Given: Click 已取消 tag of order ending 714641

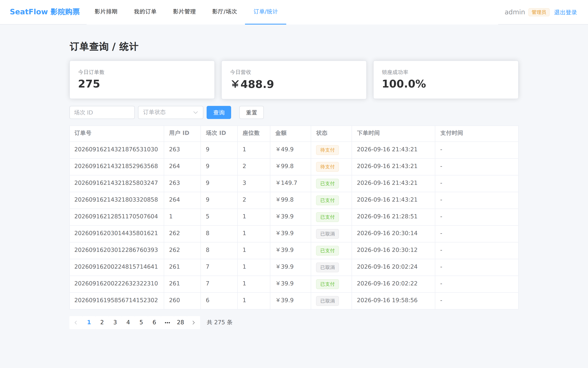Looking at the screenshot, I should pyautogui.click(x=327, y=267).
